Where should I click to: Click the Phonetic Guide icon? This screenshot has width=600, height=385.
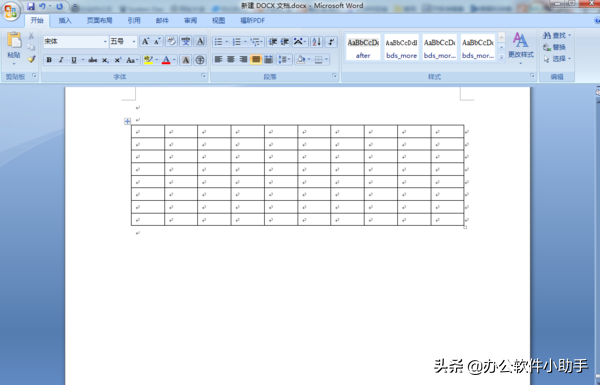click(x=186, y=41)
